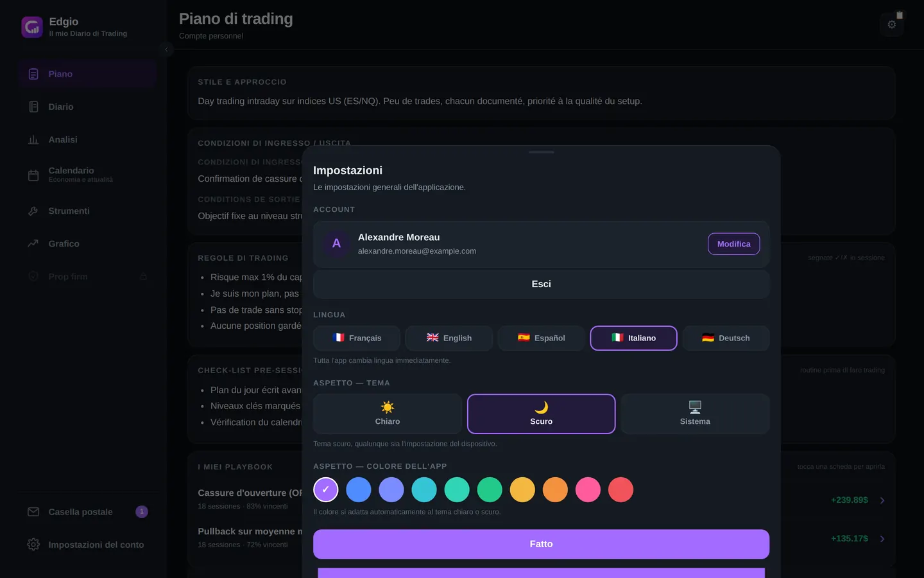
Task: Pick the orange app color swatch
Action: click(x=555, y=489)
